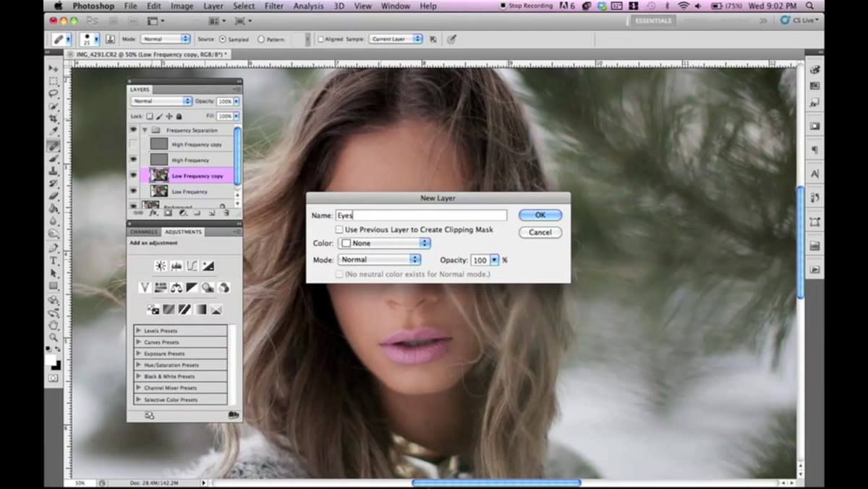This screenshot has width=868, height=489.
Task: Open the Filter menu
Action: coord(274,6)
